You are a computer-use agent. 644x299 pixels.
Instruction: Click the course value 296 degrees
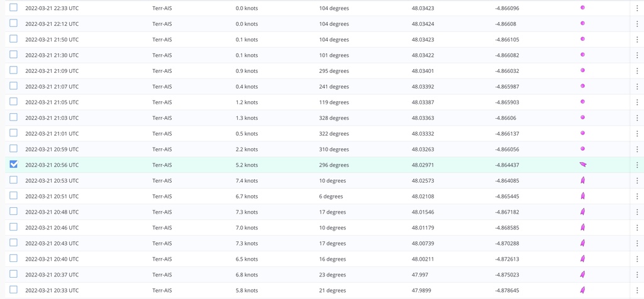[x=334, y=165]
